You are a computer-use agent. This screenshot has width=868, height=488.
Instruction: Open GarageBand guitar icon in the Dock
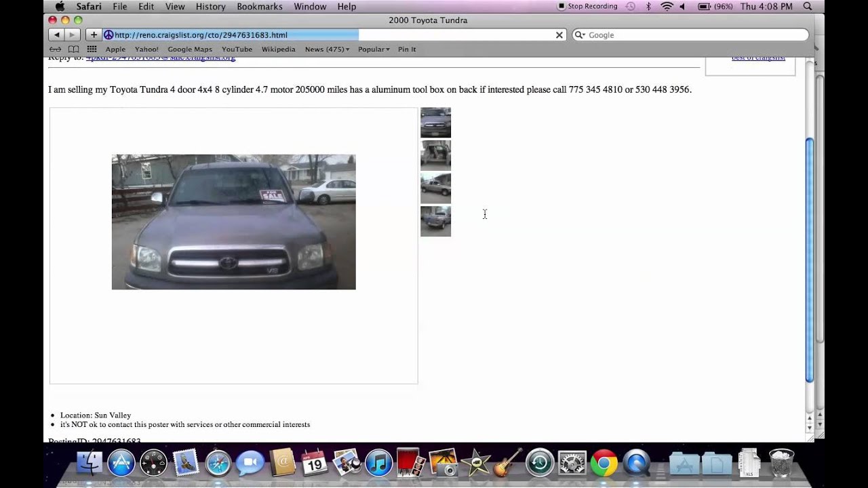tap(507, 464)
